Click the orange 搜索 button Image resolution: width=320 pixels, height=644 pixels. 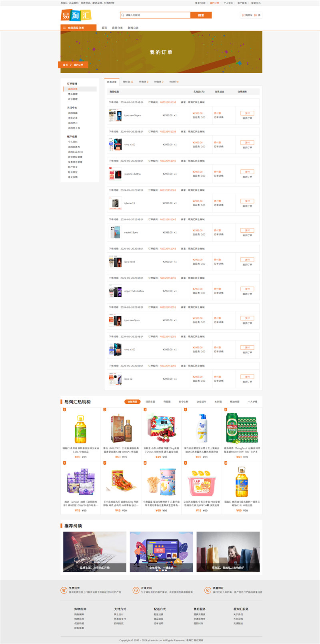click(x=201, y=15)
